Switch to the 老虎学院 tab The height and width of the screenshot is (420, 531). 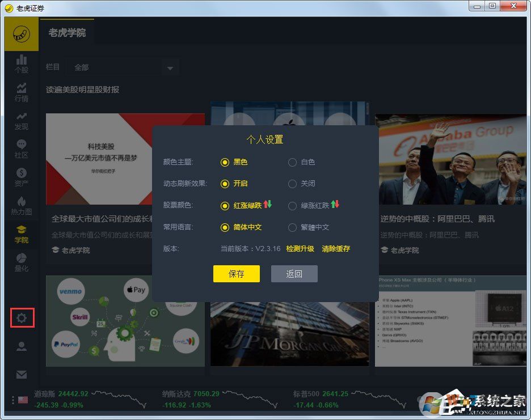(68, 32)
